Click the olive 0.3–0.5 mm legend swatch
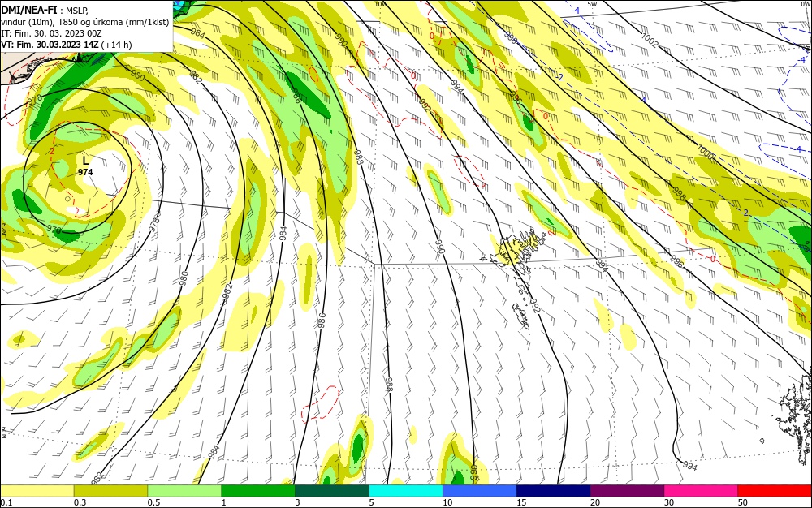 coord(110,491)
